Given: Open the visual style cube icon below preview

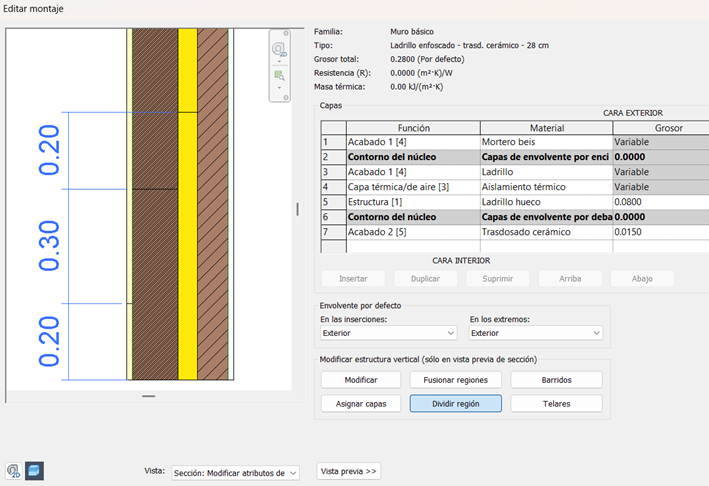Looking at the screenshot, I should [34, 471].
